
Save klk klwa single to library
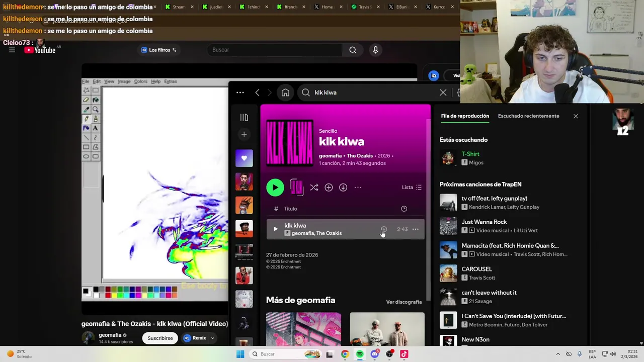329,188
